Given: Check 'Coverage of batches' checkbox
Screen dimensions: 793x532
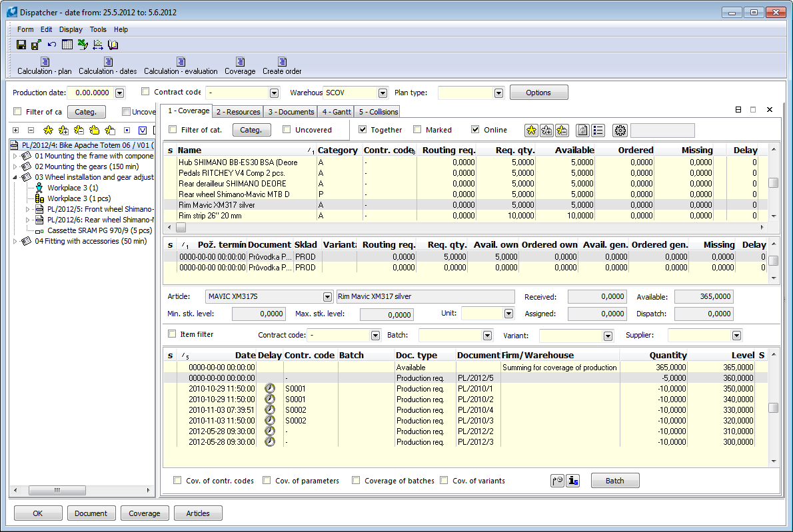Looking at the screenshot, I should (356, 481).
